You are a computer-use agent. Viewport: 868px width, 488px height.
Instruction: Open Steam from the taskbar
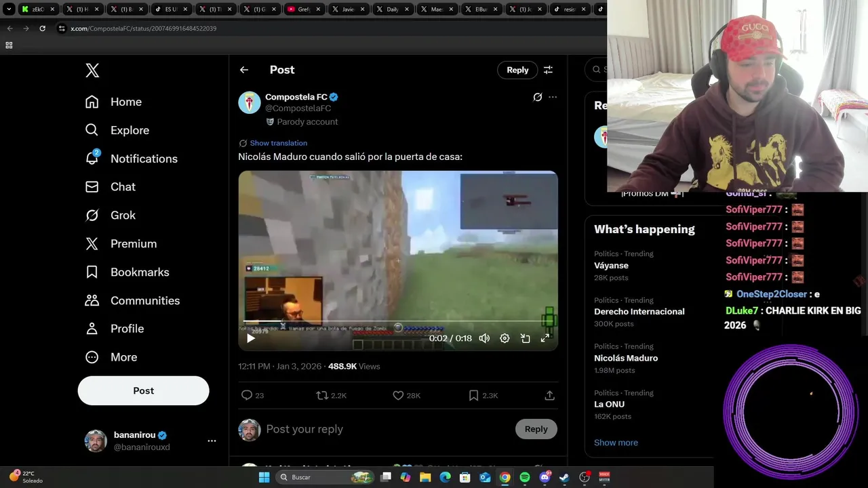(564, 477)
